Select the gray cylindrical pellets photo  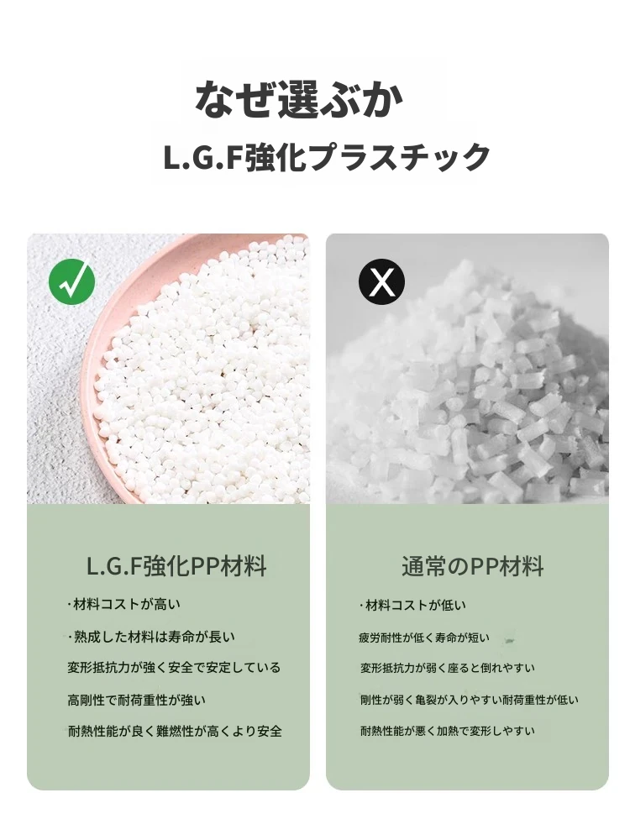pyautogui.click(x=467, y=369)
